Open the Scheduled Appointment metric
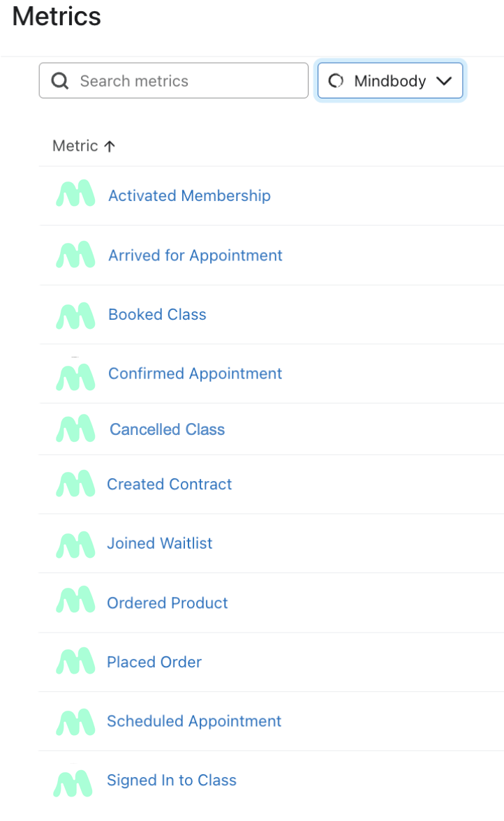This screenshot has width=504, height=821. 194,721
